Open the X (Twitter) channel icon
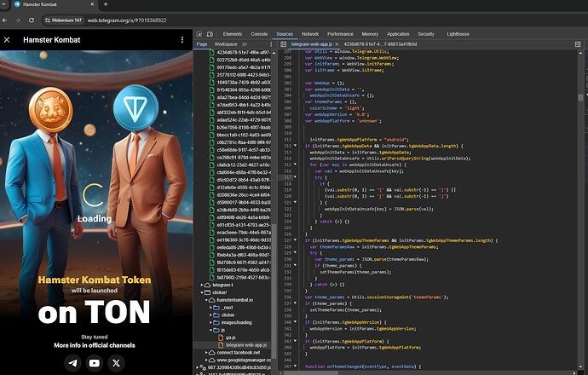 tap(116, 363)
